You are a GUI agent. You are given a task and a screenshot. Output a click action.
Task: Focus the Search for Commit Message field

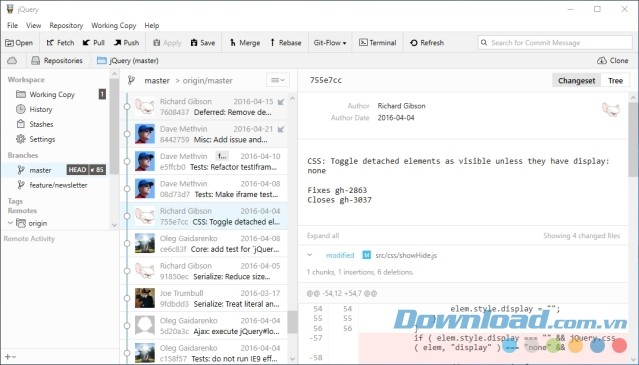pos(555,43)
